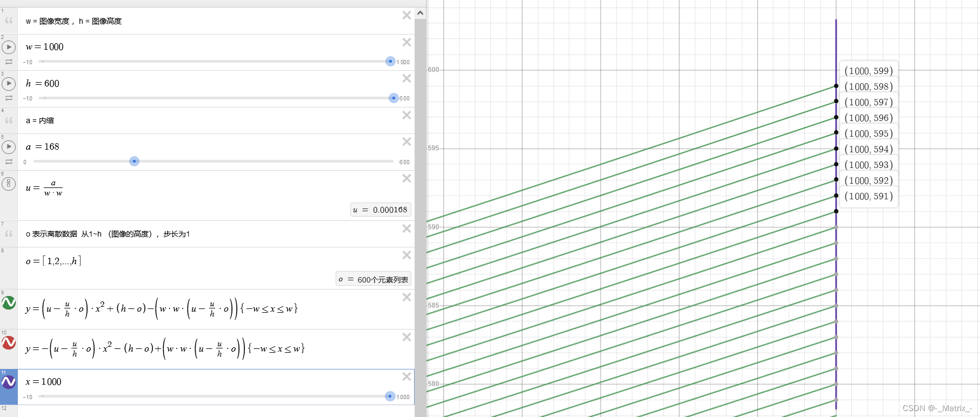This screenshot has height=417, width=980.
Task: Delete the w = 图像宽度 note row
Action: tap(406, 15)
